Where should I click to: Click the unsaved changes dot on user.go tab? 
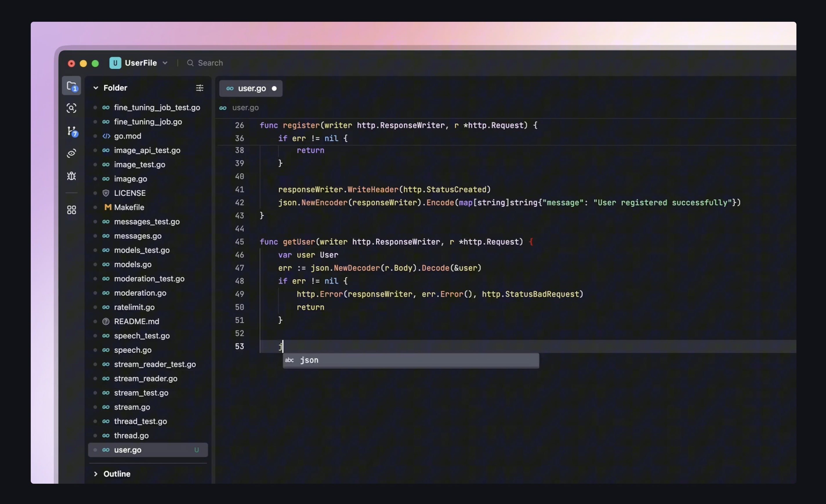point(275,88)
